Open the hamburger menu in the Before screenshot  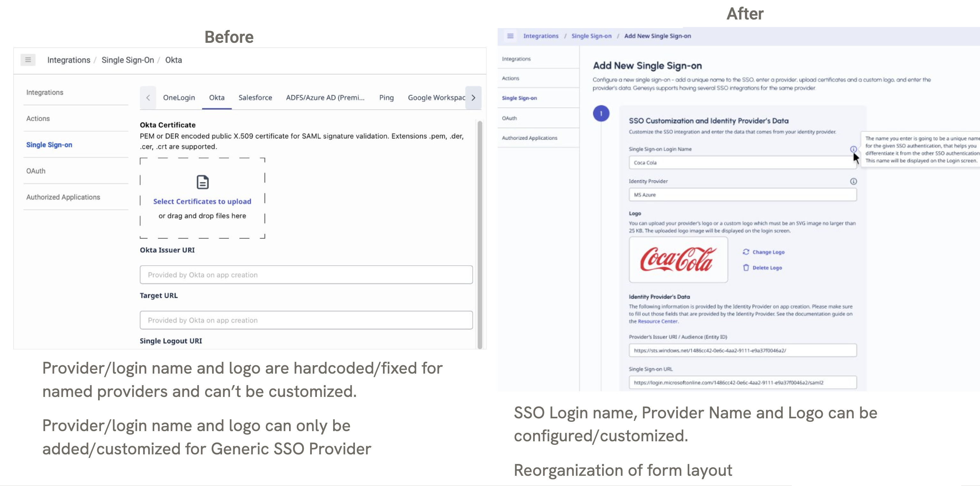click(28, 60)
